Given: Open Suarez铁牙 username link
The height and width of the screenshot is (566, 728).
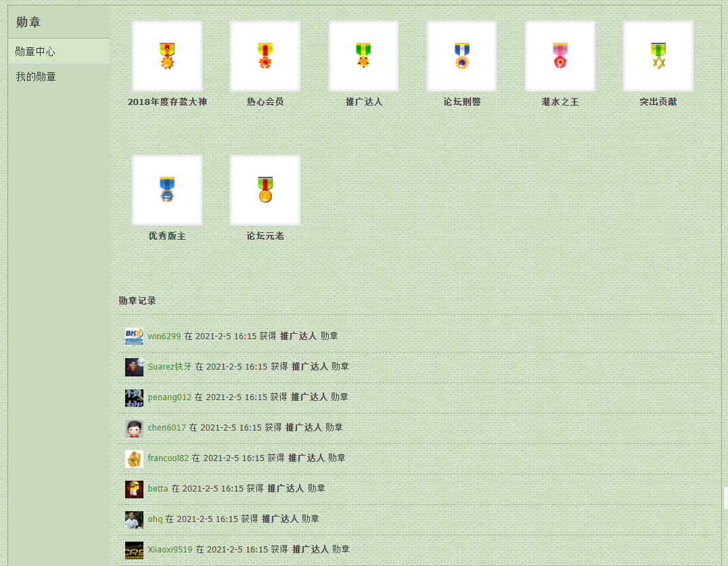Looking at the screenshot, I should click(170, 367).
